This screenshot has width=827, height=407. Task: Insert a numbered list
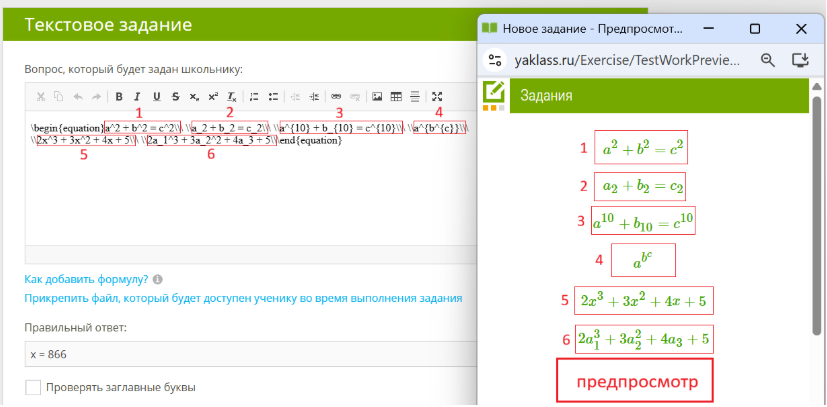point(254,96)
